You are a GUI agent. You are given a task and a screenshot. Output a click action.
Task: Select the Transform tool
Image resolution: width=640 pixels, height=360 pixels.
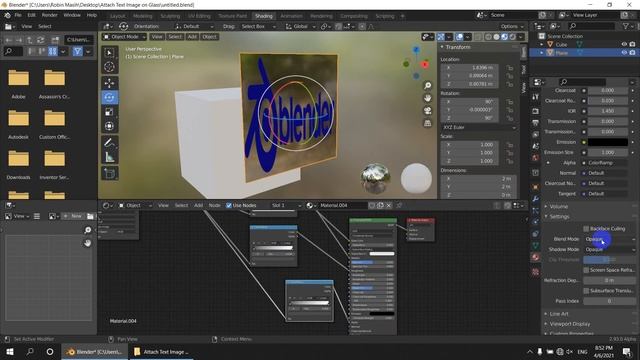coord(109,126)
